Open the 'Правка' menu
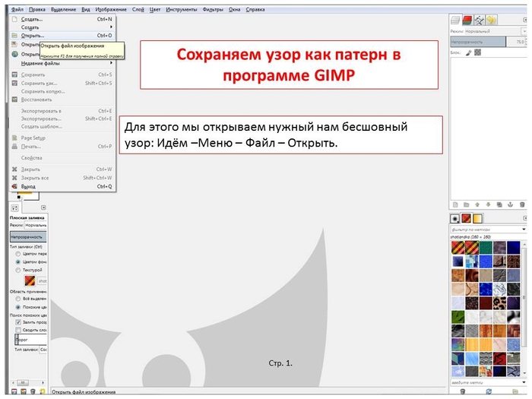Viewport: 532px width, 399px height. 37,9
